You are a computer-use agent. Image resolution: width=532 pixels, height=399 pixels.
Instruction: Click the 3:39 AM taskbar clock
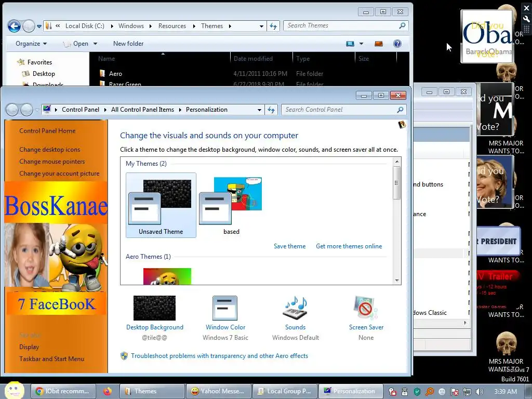click(506, 392)
